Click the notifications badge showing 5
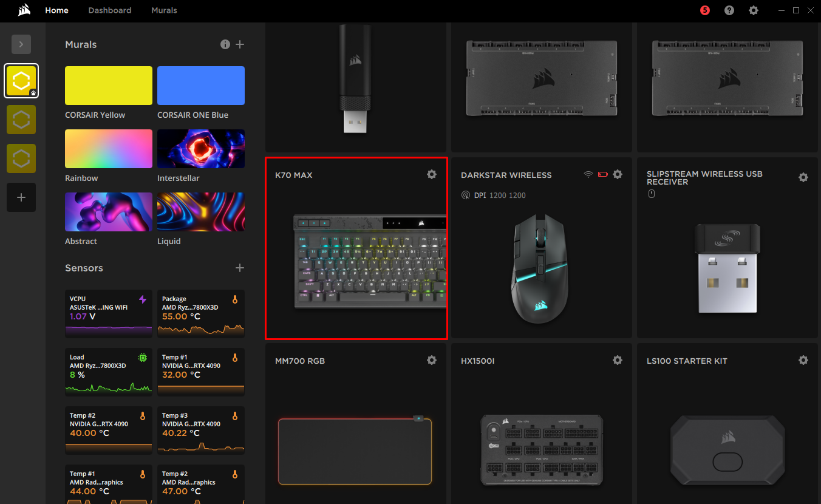The height and width of the screenshot is (504, 821). tap(704, 10)
